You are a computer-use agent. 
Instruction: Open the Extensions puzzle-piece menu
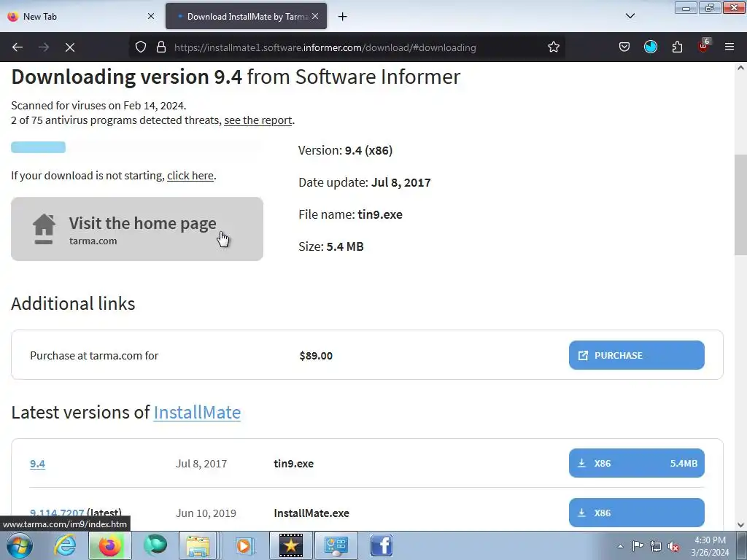tap(677, 47)
